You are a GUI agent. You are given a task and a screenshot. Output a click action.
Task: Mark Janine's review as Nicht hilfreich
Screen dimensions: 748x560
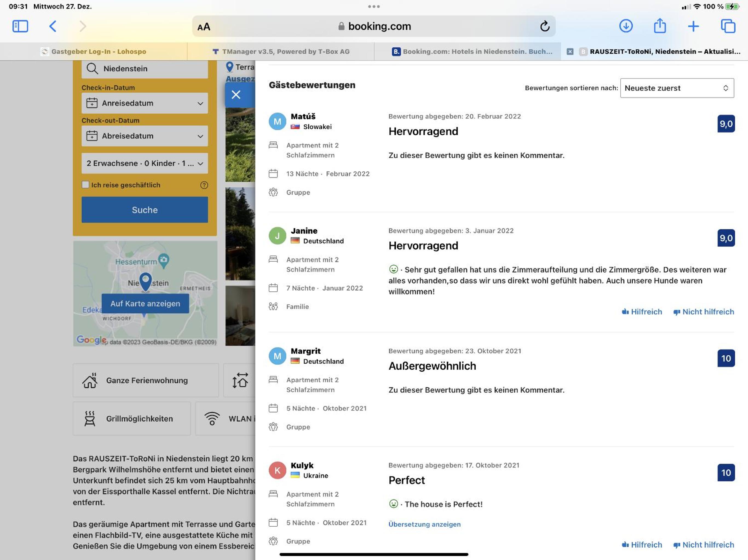tap(704, 312)
